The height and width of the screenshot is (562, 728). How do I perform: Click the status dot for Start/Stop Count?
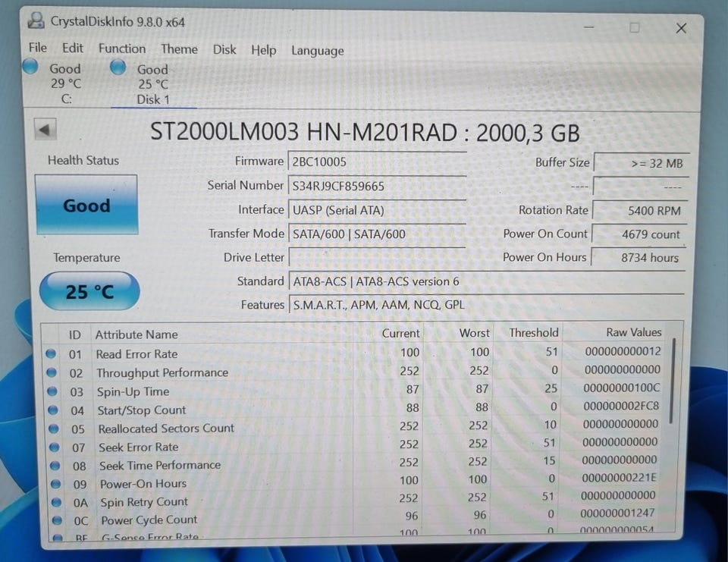(x=53, y=410)
